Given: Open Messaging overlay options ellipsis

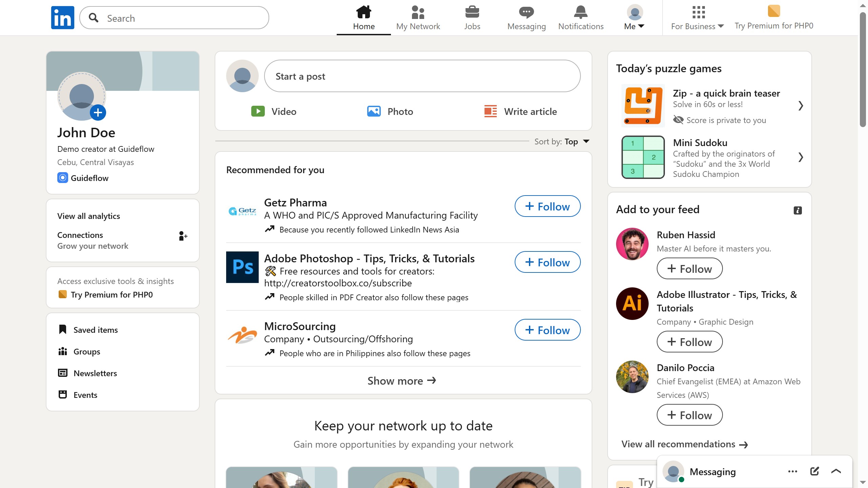Looking at the screenshot, I should [793, 472].
